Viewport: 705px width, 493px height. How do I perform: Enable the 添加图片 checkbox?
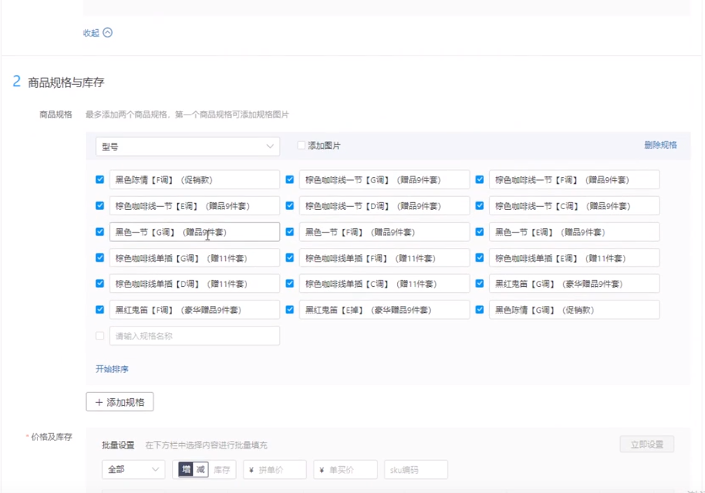click(x=301, y=145)
